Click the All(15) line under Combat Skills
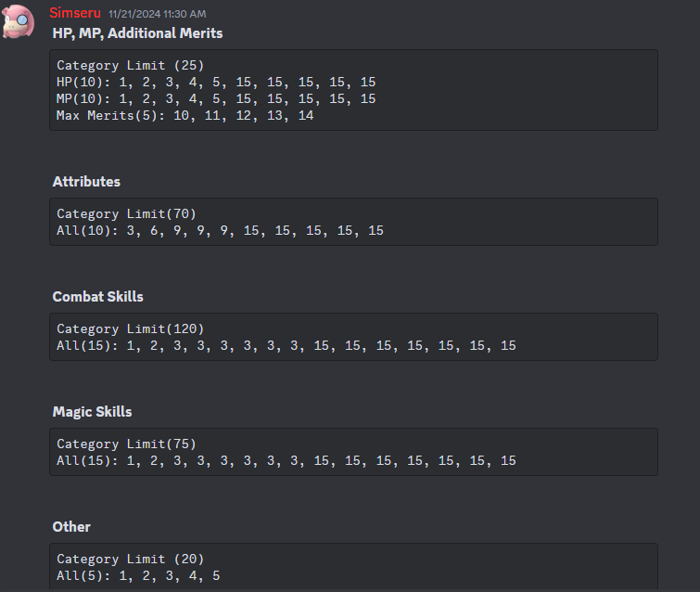Viewport: 700px width, 592px height. 286,346
